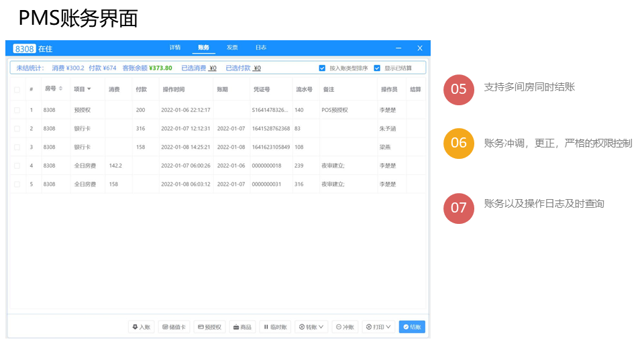Screen dimensions: 644x362
Task: Click the 商品 button
Action: tap(242, 327)
